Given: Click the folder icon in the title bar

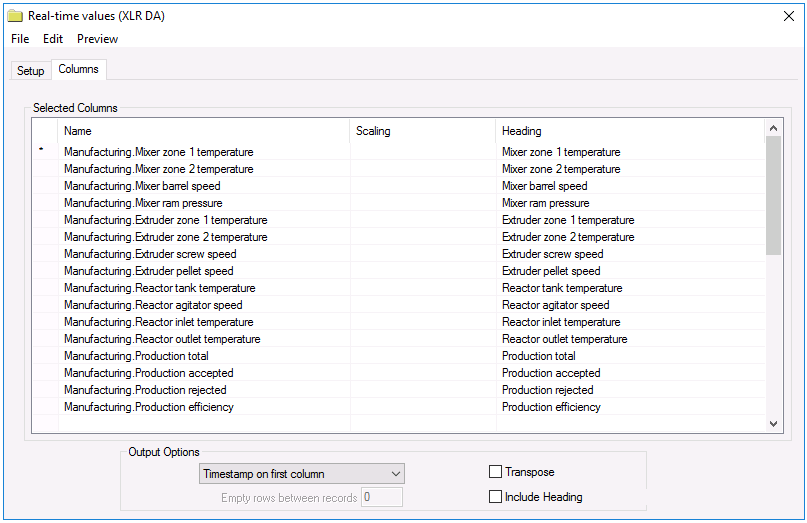Looking at the screenshot, I should pyautogui.click(x=15, y=16).
